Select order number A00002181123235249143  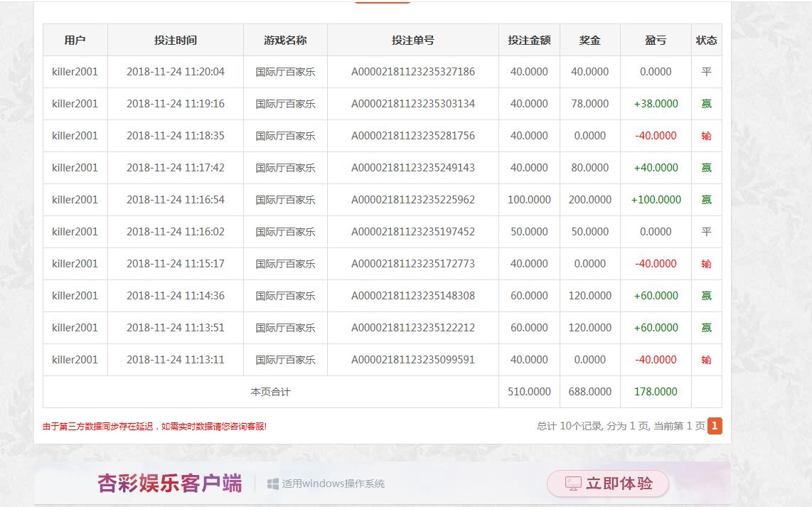pyautogui.click(x=412, y=168)
